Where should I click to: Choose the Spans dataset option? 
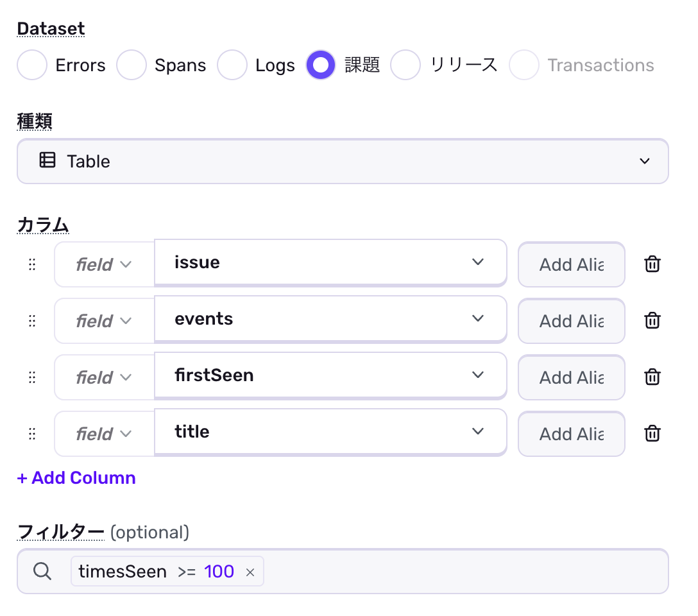(132, 65)
